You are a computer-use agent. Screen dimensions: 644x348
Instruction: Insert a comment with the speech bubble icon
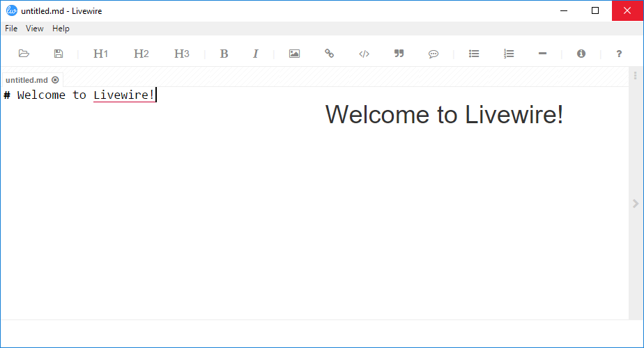[434, 54]
